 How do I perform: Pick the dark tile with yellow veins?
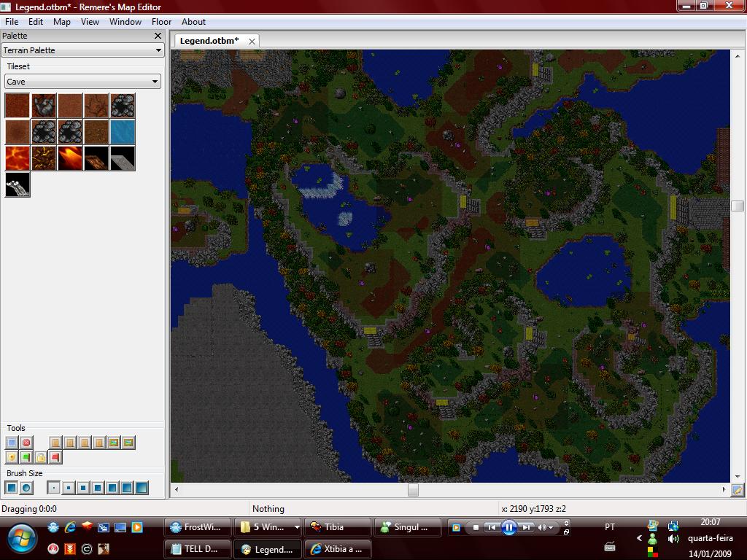coord(44,158)
